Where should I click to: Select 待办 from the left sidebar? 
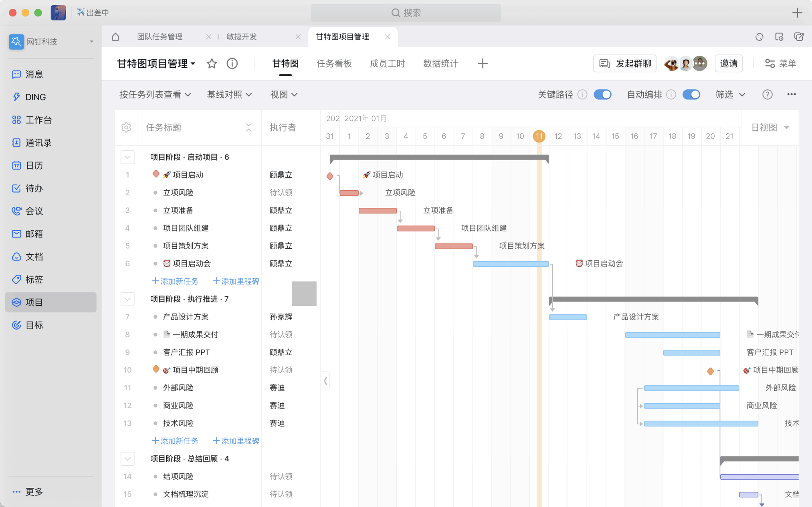(34, 188)
